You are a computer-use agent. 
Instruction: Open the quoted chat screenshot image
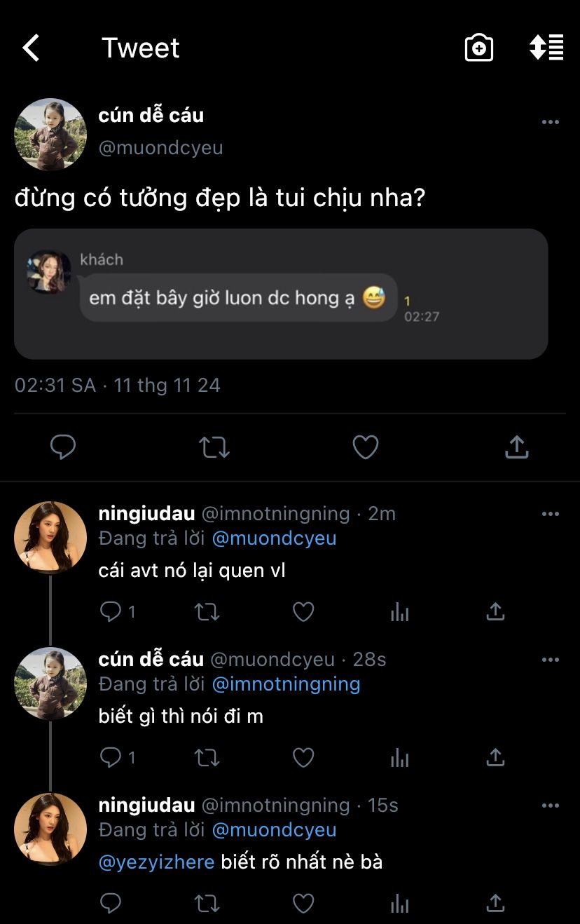pos(280,294)
